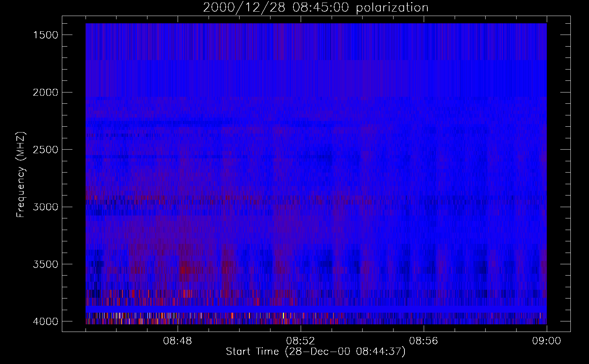Screen dimensions: 589x364
Task: Select the 2500 frequency tick label
Action: pos(46,150)
